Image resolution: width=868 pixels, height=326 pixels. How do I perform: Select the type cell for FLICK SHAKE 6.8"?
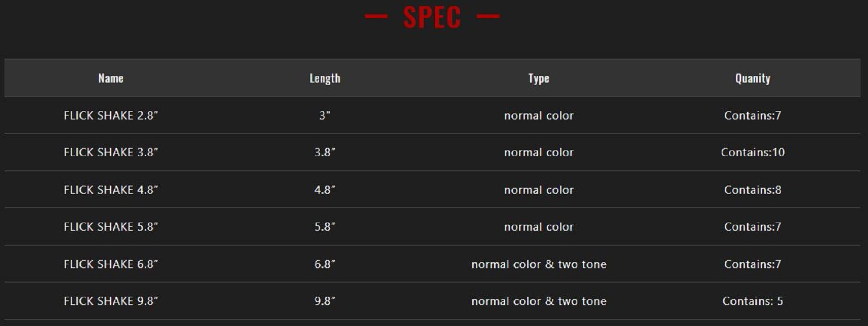click(539, 264)
